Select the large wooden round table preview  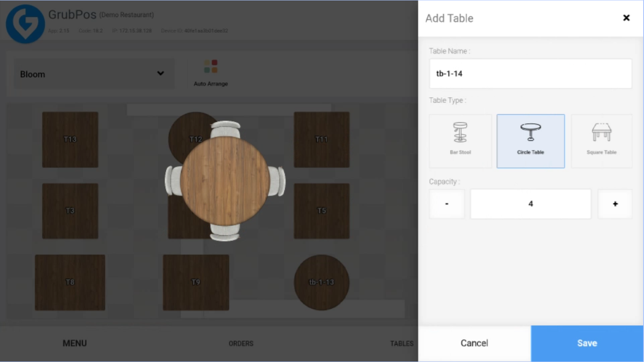pos(225,181)
